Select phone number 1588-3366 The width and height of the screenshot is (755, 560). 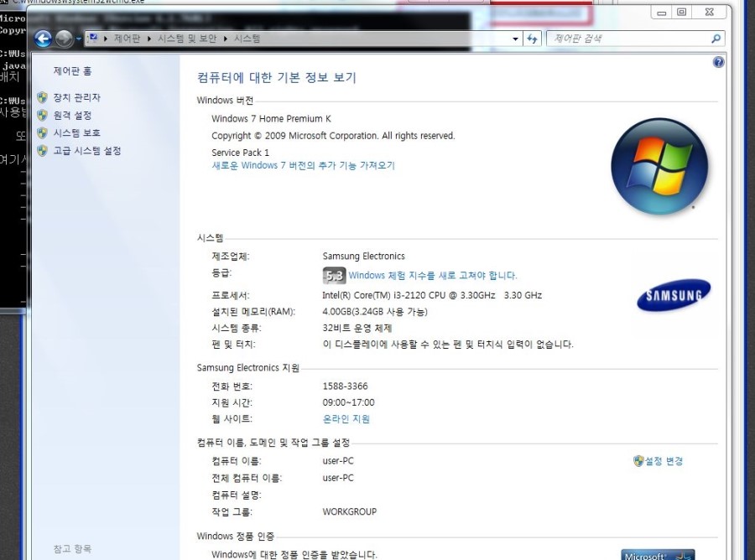coord(346,386)
